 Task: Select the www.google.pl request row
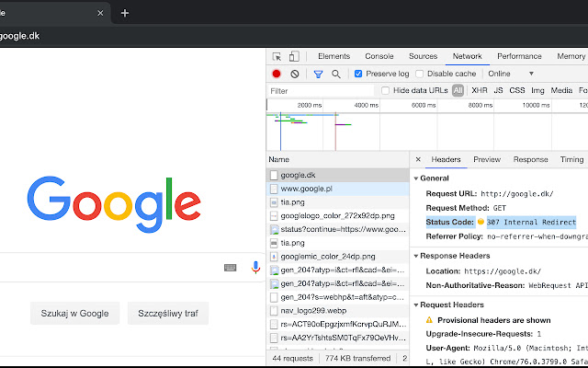(x=338, y=189)
